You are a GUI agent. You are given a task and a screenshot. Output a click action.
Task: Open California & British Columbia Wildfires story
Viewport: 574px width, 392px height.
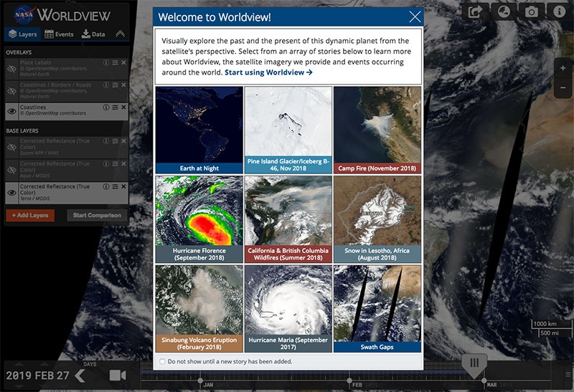pyautogui.click(x=288, y=219)
